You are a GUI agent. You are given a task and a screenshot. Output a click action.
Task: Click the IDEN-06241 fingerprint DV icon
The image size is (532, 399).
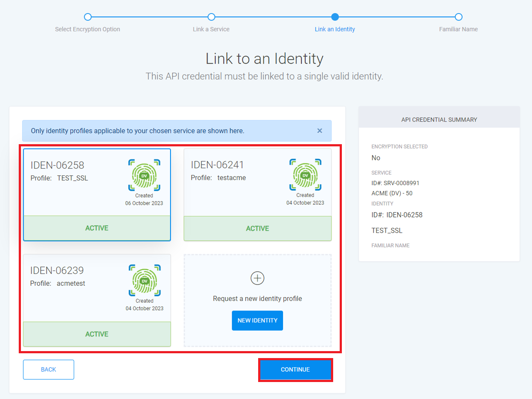pyautogui.click(x=305, y=175)
